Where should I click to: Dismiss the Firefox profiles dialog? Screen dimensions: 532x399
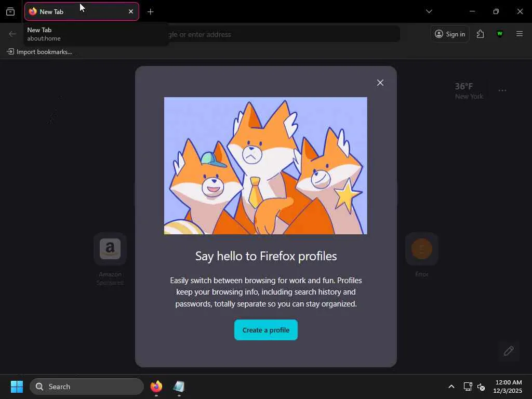pos(380,83)
